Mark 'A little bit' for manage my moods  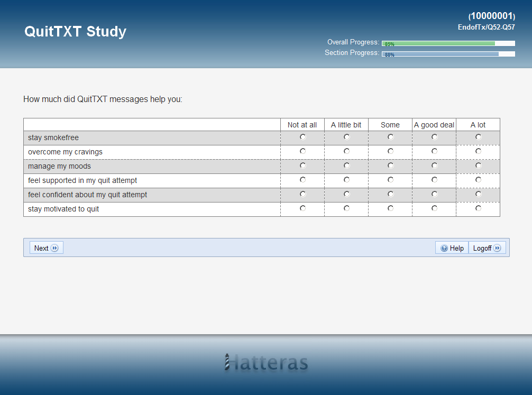pyautogui.click(x=346, y=166)
